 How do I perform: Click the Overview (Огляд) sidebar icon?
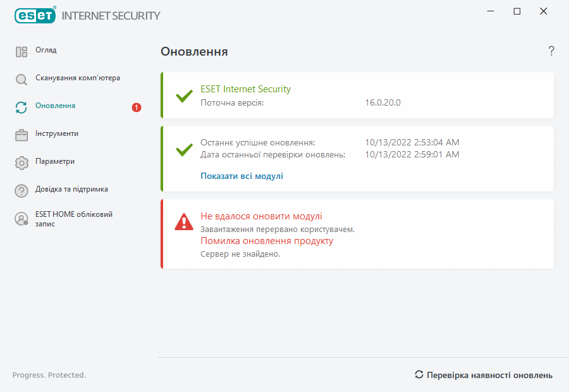21,52
